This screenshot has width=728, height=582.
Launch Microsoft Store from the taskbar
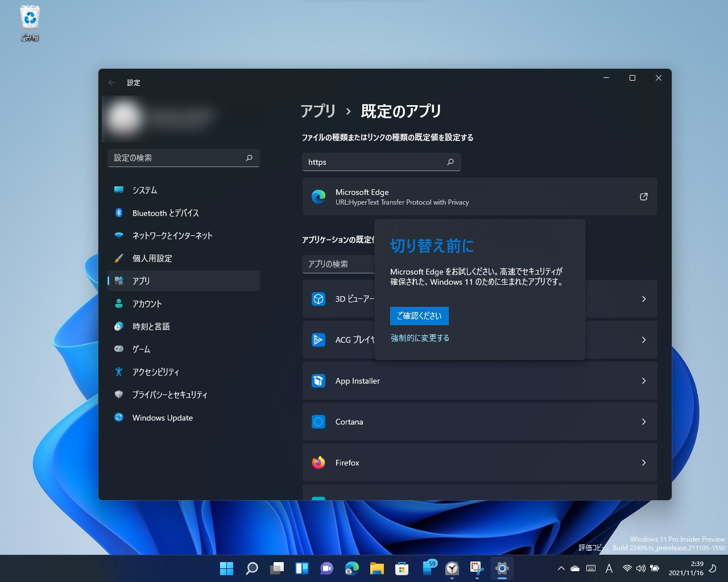pyautogui.click(x=402, y=568)
